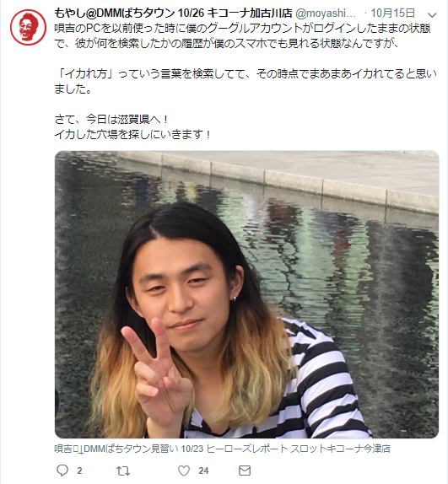448x484 pixels.
Task: Open the red profile avatar of もやし
Action: pos(28,28)
